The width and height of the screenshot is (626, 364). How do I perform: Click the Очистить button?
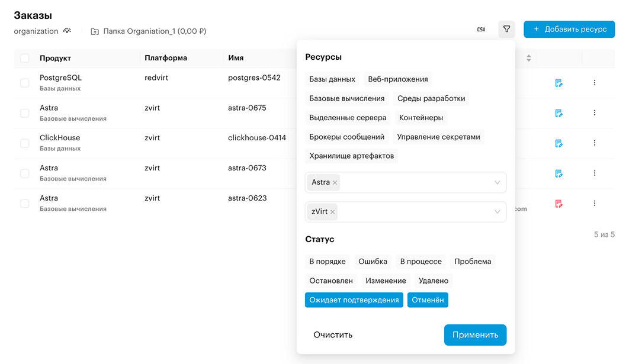[333, 335]
